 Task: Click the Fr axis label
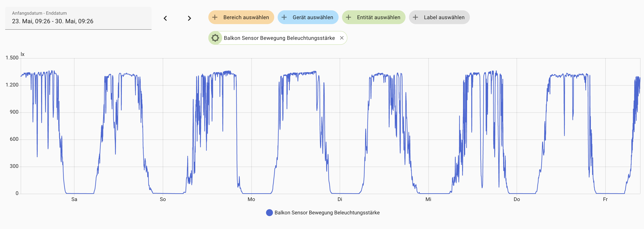[x=605, y=200]
